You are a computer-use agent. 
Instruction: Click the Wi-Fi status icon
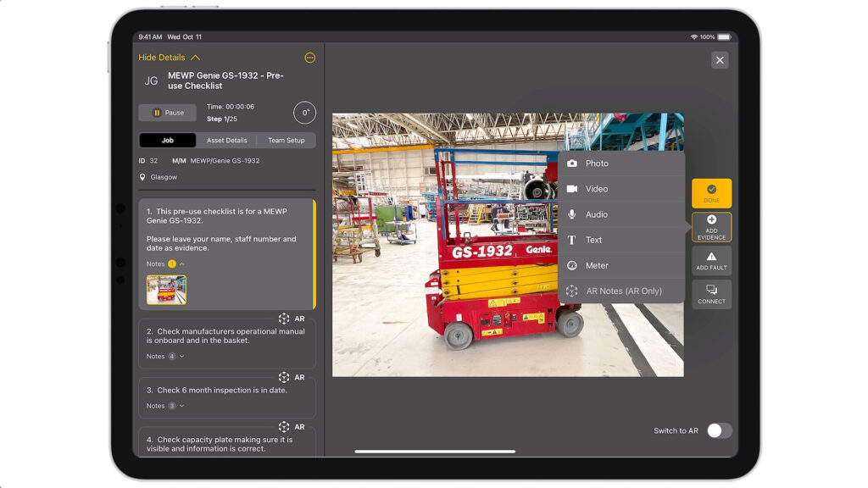click(693, 37)
